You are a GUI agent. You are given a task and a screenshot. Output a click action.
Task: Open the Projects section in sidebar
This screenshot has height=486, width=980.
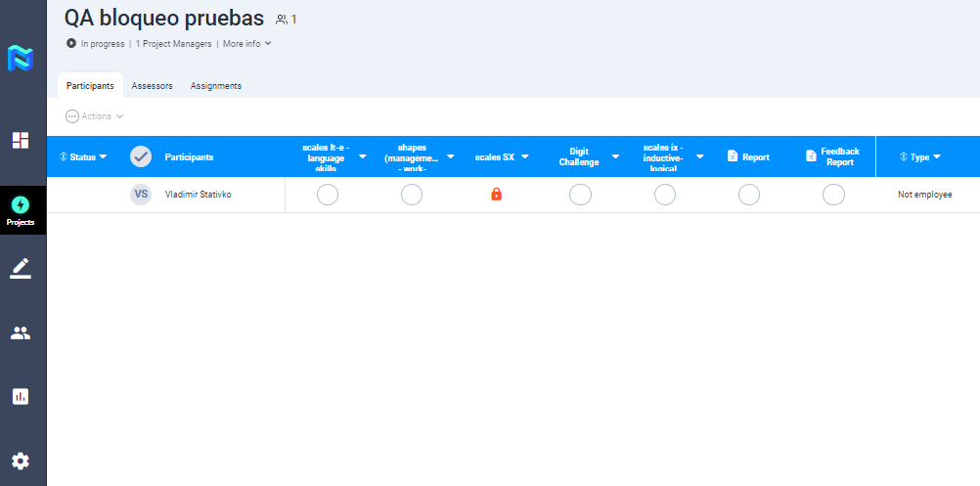pos(21,209)
